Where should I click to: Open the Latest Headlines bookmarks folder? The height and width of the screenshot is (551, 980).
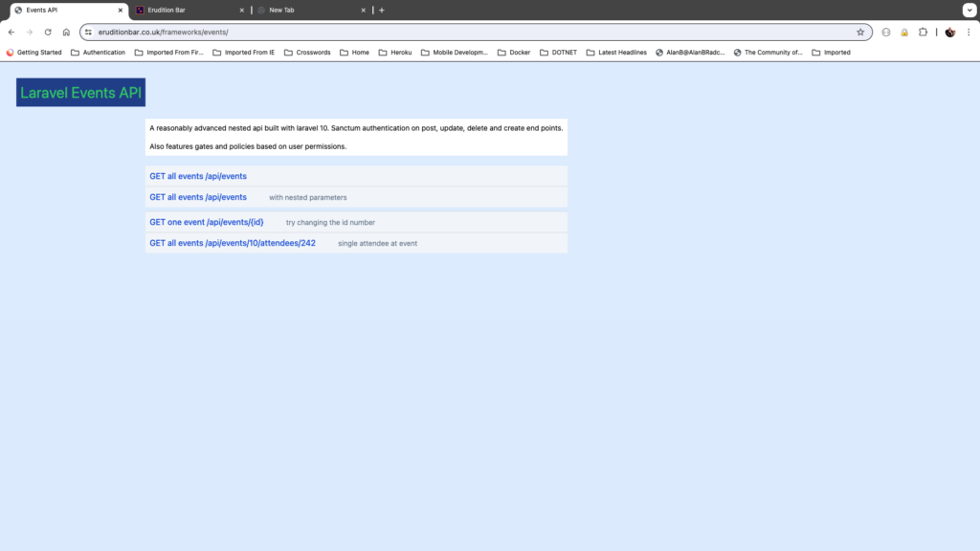(x=617, y=53)
